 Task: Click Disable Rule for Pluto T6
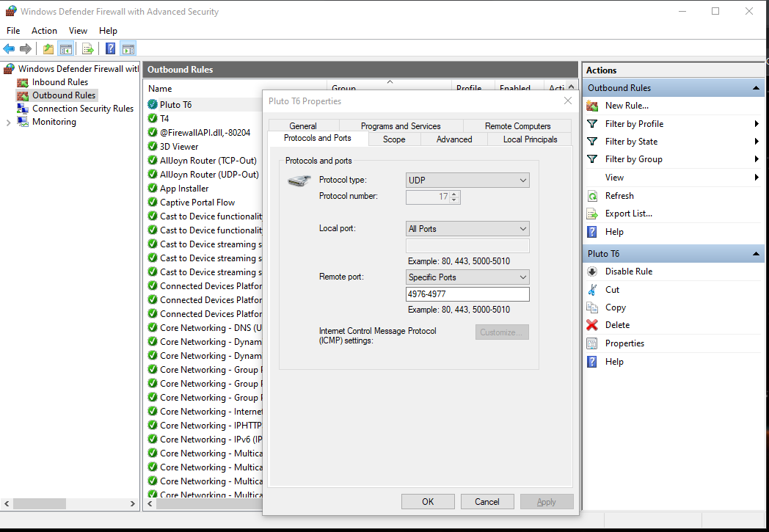coord(628,272)
